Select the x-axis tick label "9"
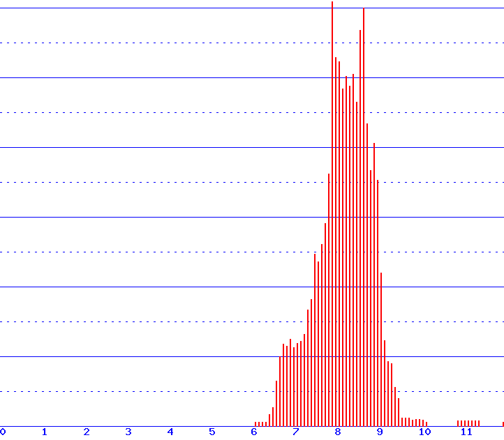This screenshot has width=504, height=440. (x=380, y=432)
